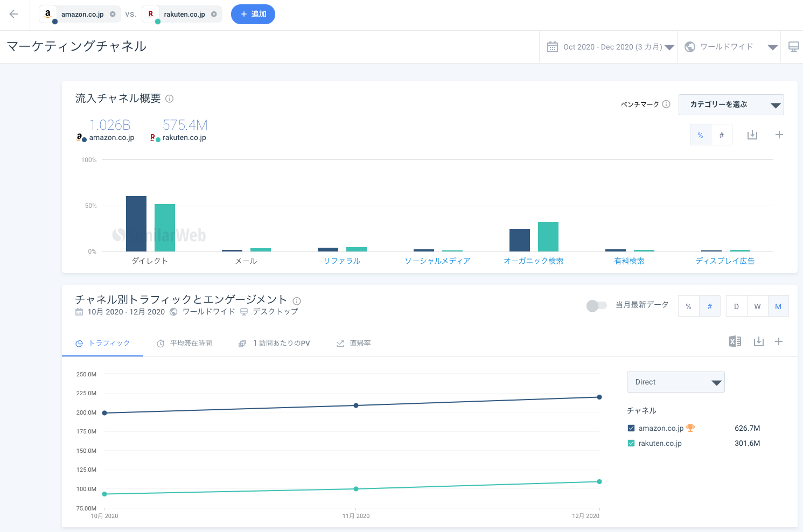Open the リファラル channel link
803x532 pixels.
tap(342, 261)
